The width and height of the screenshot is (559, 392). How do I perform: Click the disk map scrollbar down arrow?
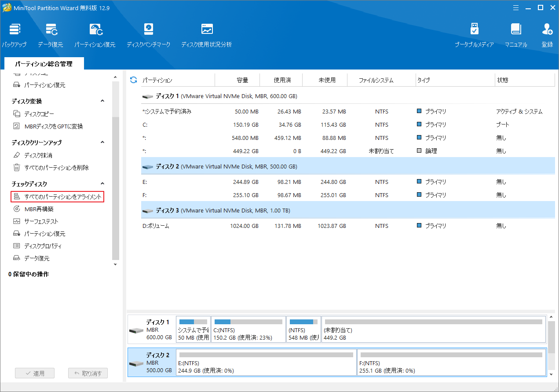pos(552,374)
